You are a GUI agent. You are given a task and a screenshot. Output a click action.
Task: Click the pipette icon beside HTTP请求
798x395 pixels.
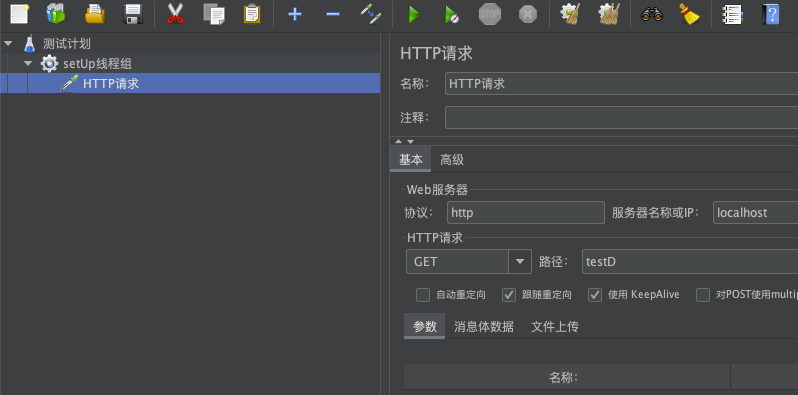pyautogui.click(x=70, y=83)
